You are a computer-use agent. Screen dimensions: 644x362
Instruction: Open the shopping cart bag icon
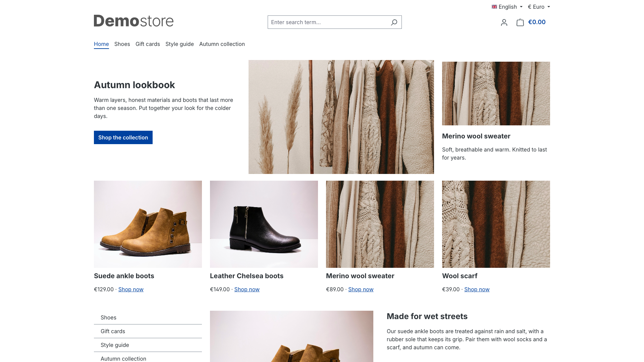520,22
